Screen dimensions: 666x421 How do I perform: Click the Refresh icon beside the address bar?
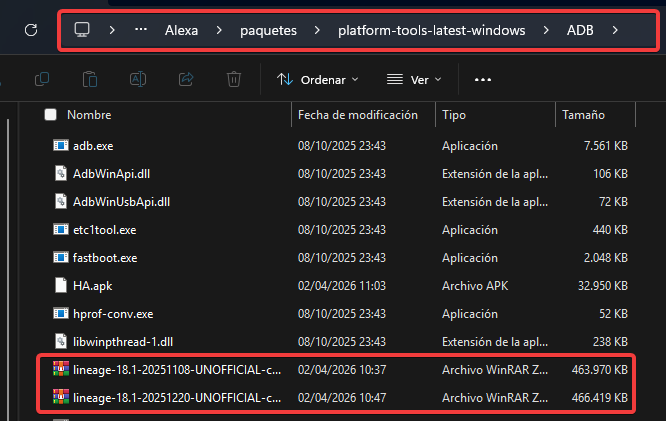coord(31,30)
